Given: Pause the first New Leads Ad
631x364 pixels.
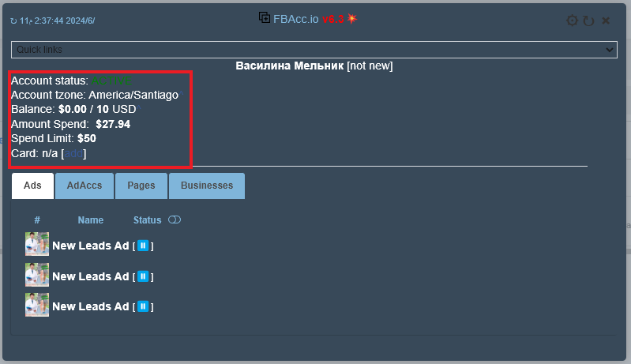Looking at the screenshot, I should click(143, 246).
